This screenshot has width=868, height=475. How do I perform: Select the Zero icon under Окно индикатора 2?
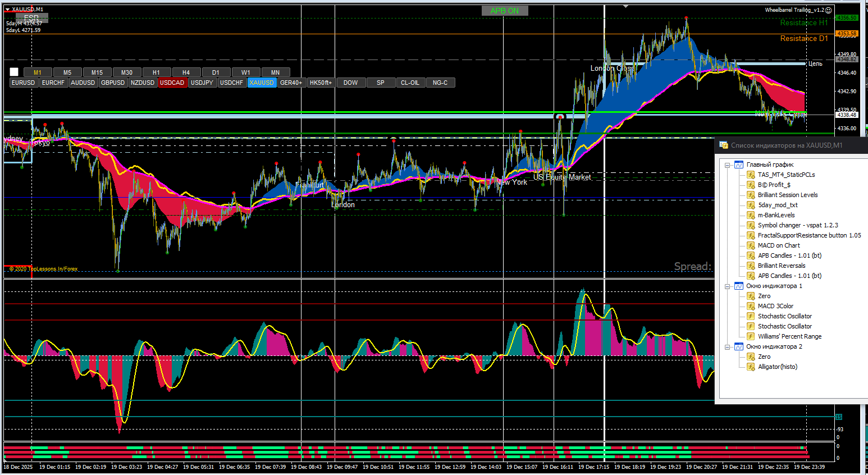pyautogui.click(x=751, y=357)
